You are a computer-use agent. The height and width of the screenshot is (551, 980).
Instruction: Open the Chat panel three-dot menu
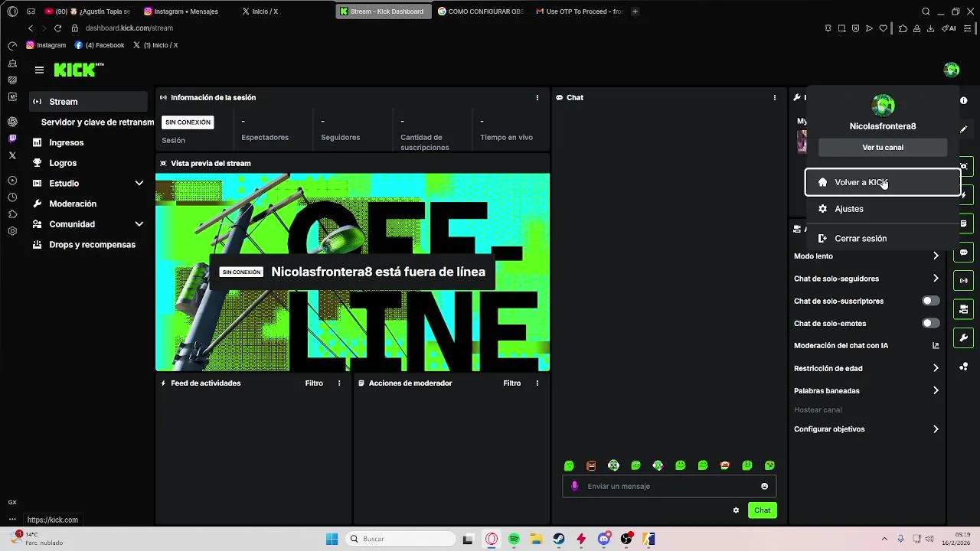coord(775,98)
